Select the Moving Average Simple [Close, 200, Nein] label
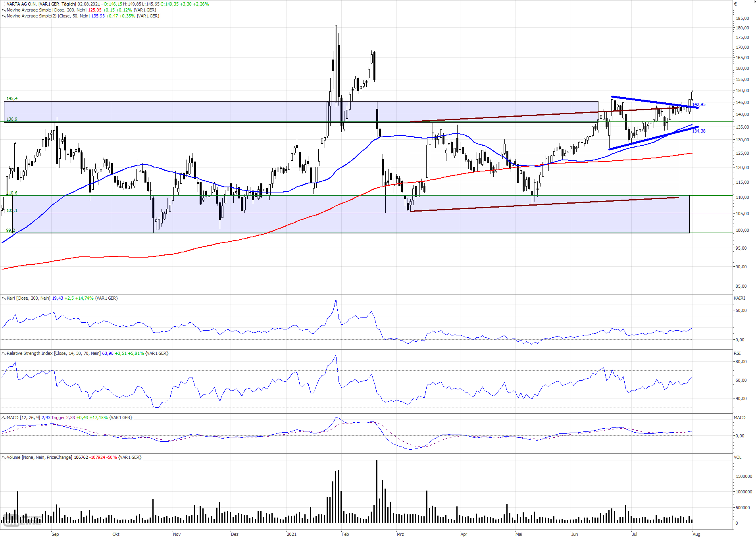The image size is (756, 537). click(x=46, y=10)
